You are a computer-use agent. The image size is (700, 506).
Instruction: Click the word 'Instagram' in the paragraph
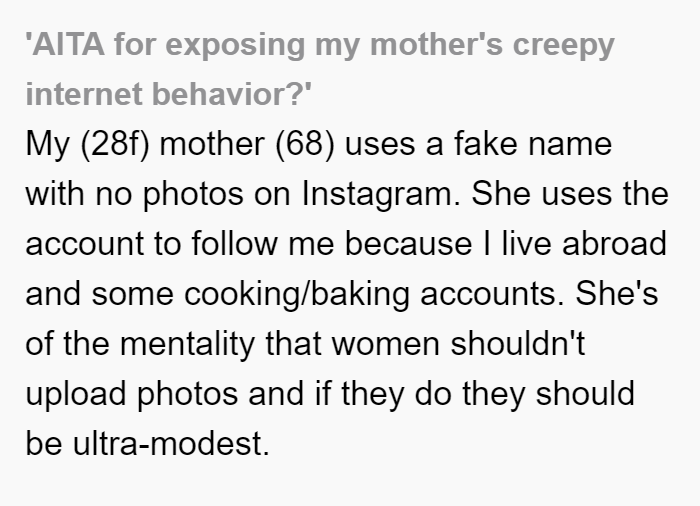[x=376, y=196]
